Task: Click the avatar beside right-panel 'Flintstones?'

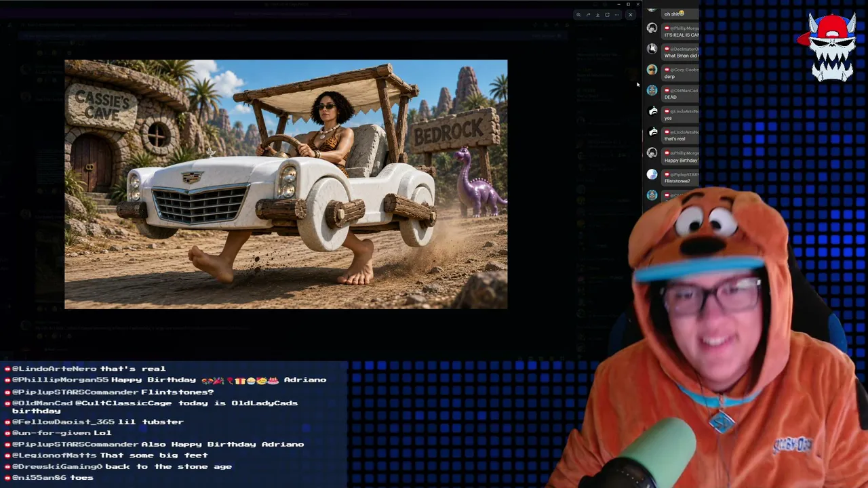Action: [652, 174]
